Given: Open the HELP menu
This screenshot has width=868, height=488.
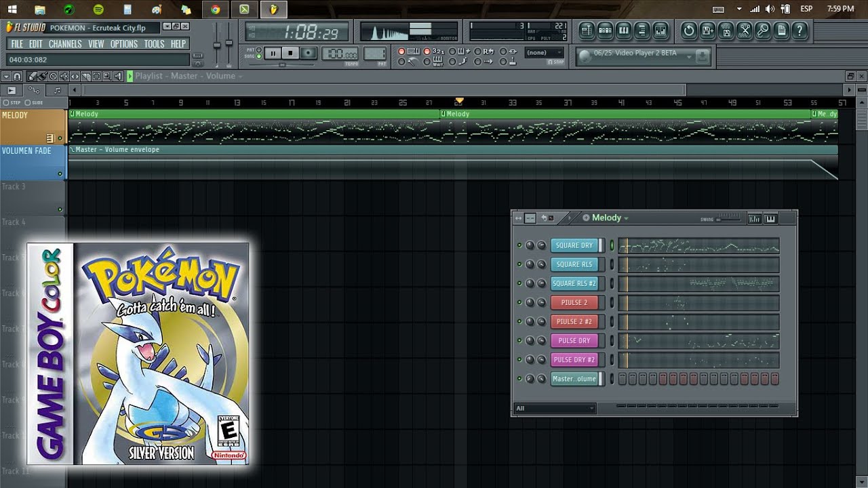Looking at the screenshot, I should [178, 43].
